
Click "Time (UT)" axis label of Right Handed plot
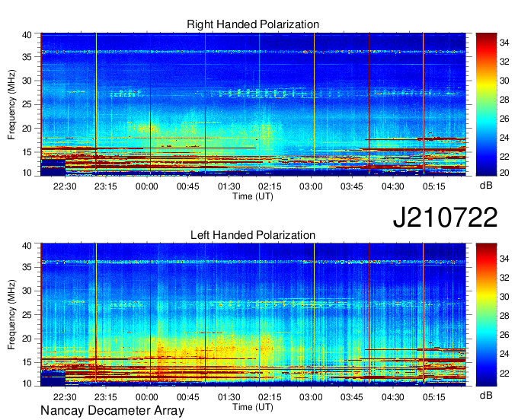tap(253, 196)
